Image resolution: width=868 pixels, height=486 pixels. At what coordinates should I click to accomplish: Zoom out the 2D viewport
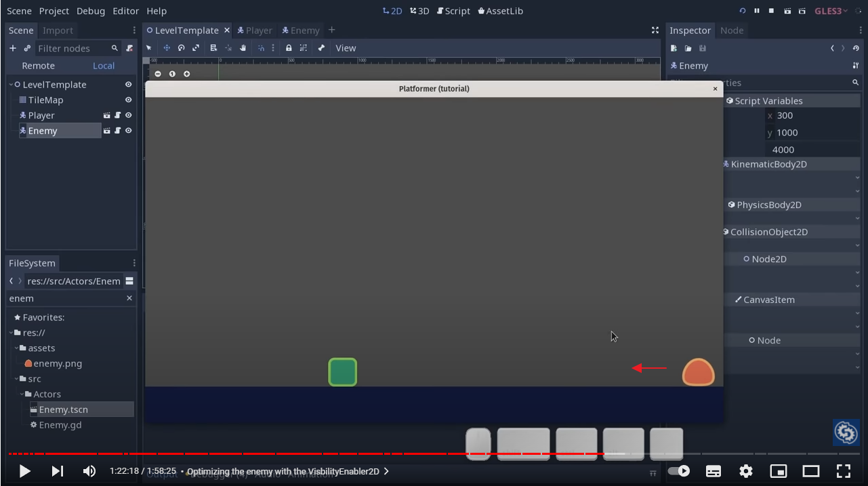pyautogui.click(x=158, y=74)
